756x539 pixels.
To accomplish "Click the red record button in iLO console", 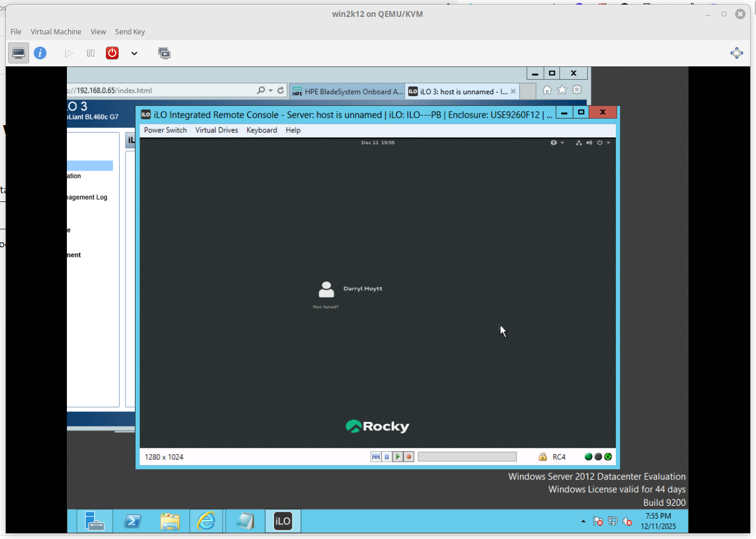I will point(409,457).
